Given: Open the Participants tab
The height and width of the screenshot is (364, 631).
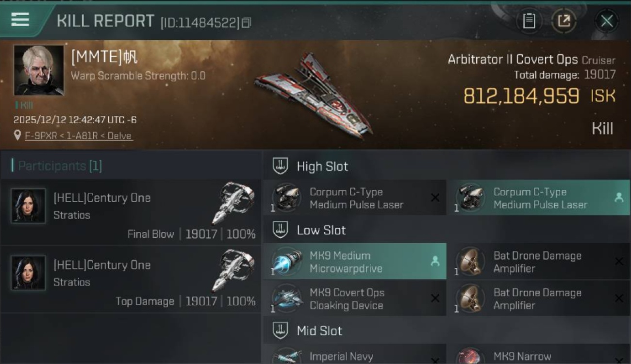Looking at the screenshot, I should point(57,166).
